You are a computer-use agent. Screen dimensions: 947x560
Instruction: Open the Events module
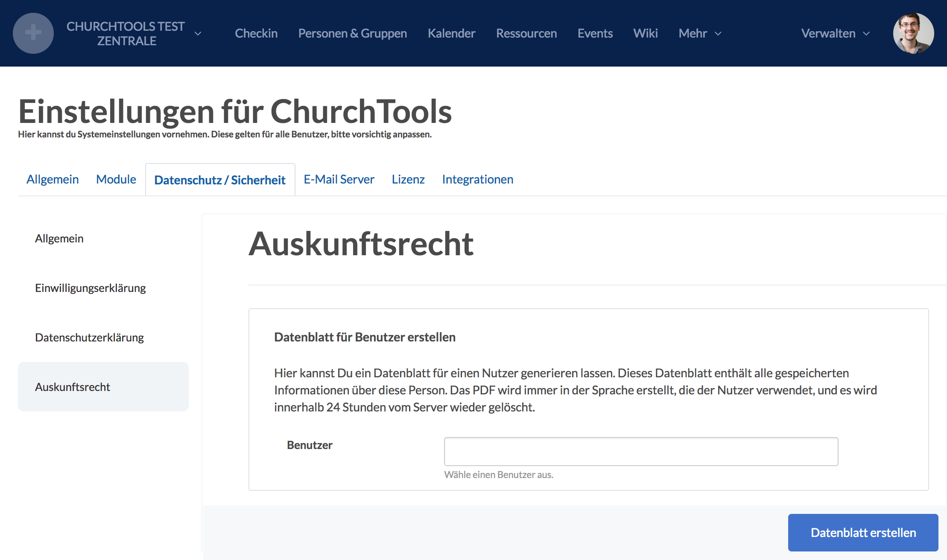[595, 33]
